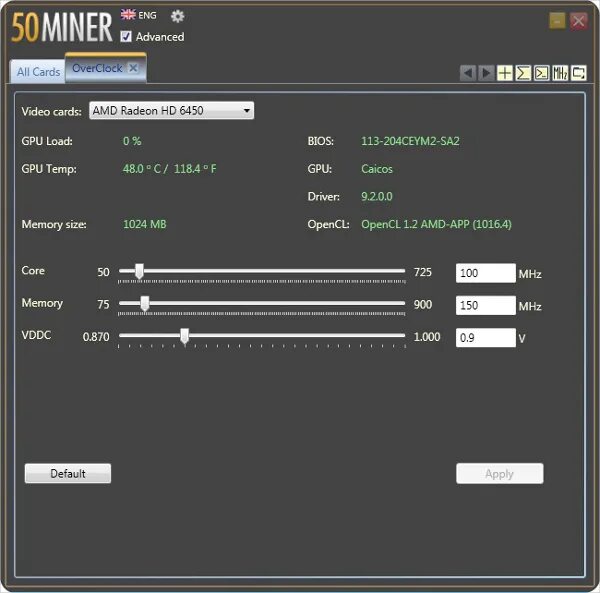Screen dimensions: 600x593
Task: Click the Core MHz input field
Action: pos(486,273)
